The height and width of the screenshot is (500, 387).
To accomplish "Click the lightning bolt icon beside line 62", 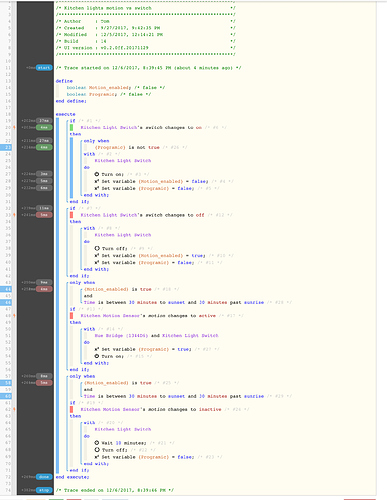I will click(x=14, y=409).
